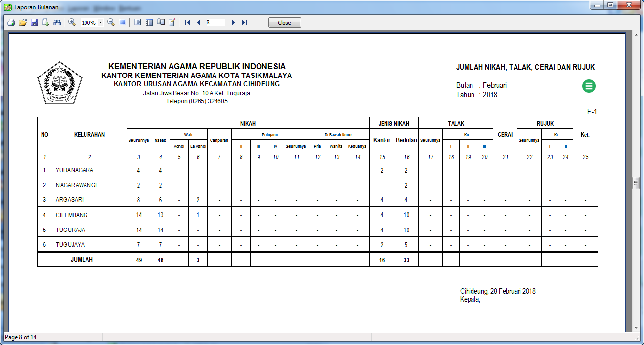The image size is (644, 345).
Task: Open the green options menu beside Februari
Action: point(589,86)
